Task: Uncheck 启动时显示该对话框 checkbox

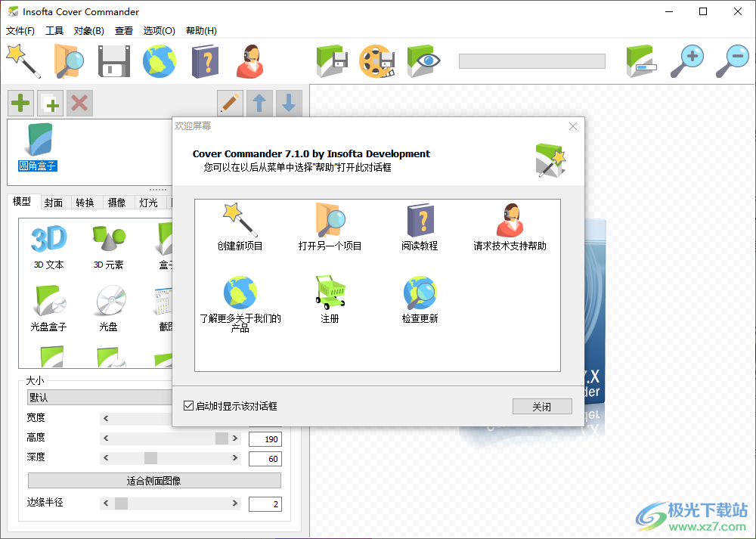Action: 188,406
